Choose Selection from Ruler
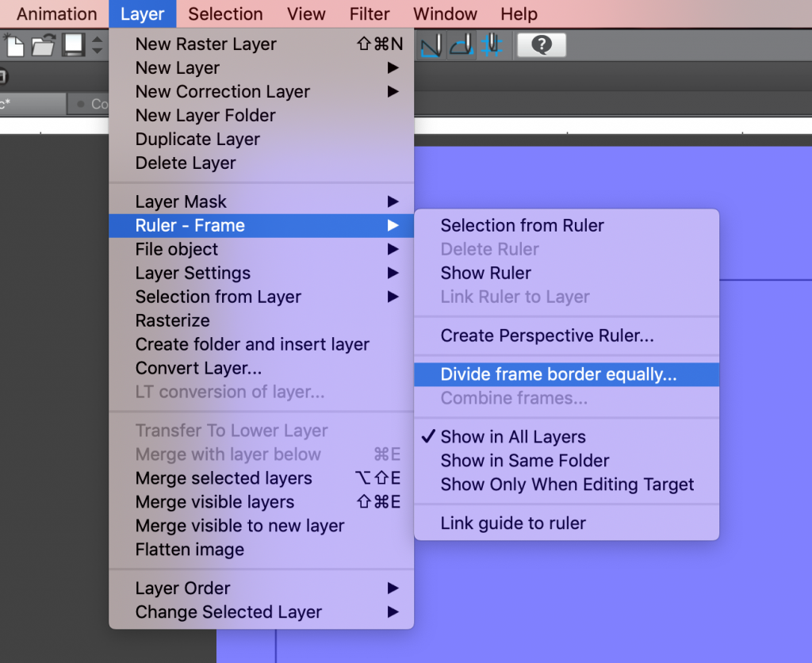The height and width of the screenshot is (663, 812). tap(566, 226)
